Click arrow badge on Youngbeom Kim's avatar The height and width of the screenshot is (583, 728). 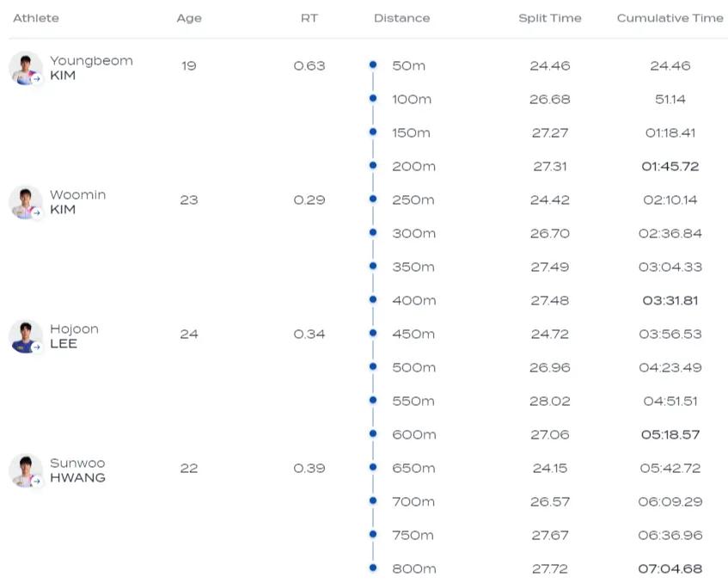pyautogui.click(x=37, y=79)
